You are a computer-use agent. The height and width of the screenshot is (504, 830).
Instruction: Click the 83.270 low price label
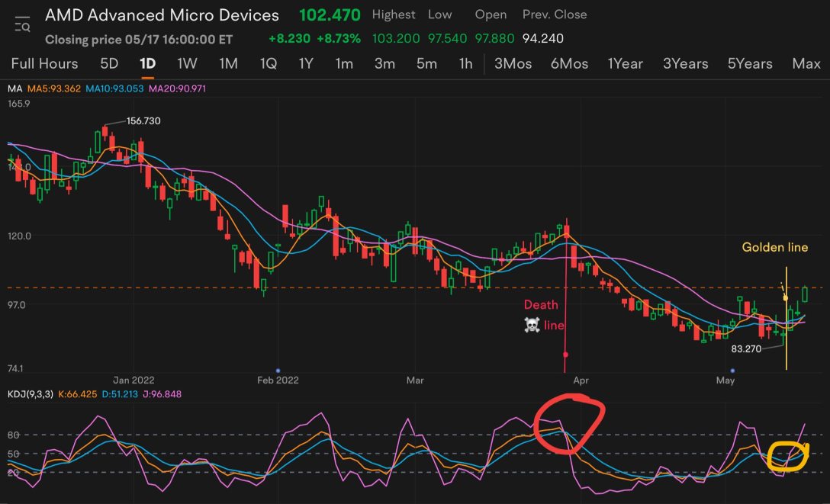click(746, 349)
